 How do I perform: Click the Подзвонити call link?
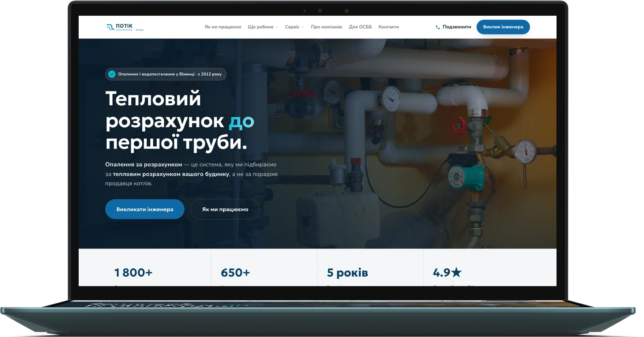(453, 27)
